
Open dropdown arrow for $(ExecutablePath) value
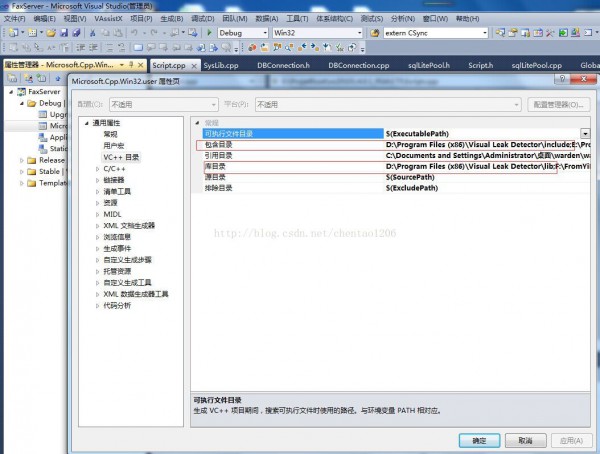[x=585, y=134]
